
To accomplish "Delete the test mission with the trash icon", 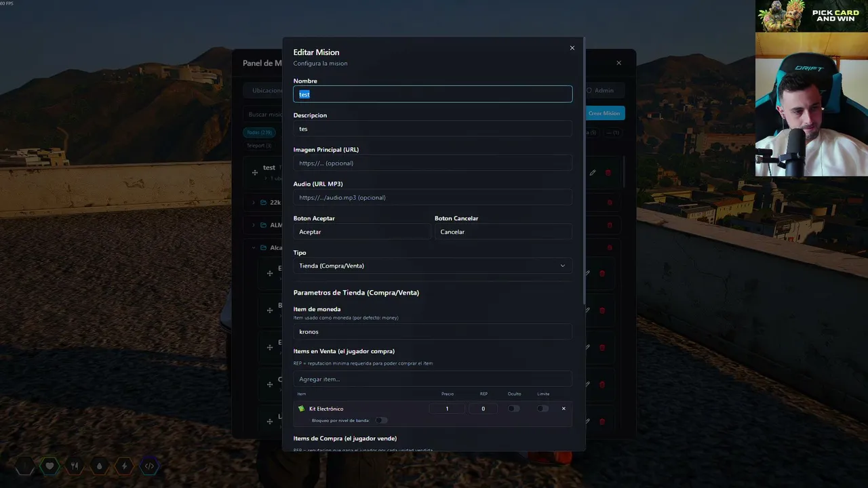I will (608, 173).
